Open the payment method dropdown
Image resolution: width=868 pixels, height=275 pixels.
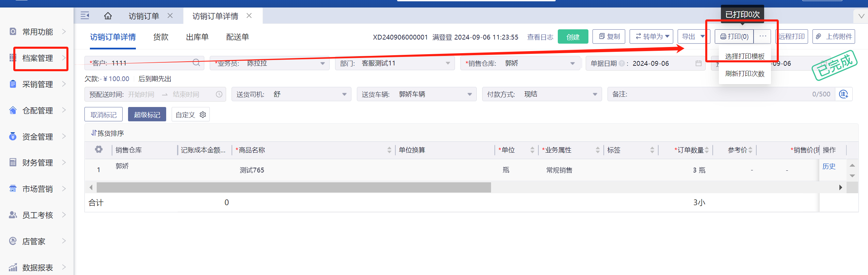595,94
